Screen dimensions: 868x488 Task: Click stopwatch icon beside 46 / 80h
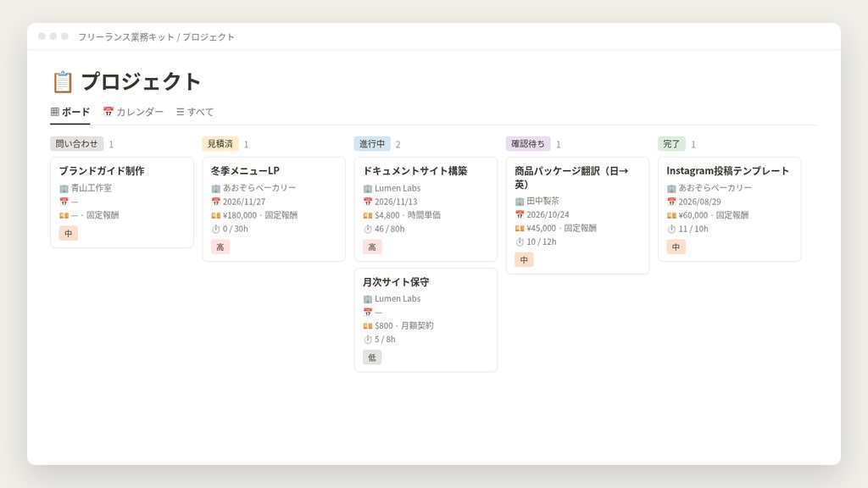pos(368,229)
